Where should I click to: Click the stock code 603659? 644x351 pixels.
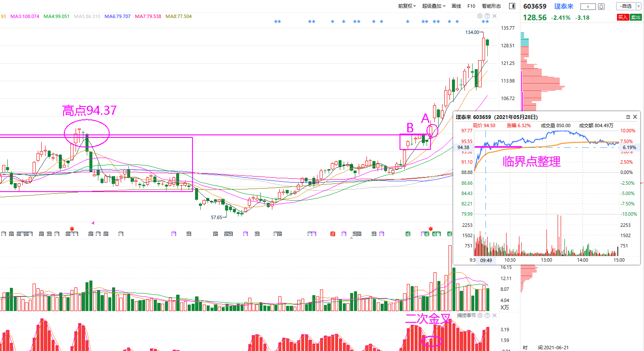535,6
